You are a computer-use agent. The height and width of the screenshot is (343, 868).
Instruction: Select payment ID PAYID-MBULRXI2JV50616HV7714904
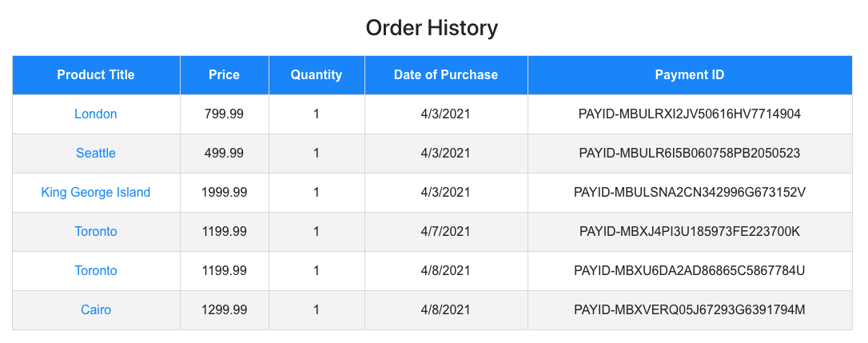pyautogui.click(x=690, y=114)
